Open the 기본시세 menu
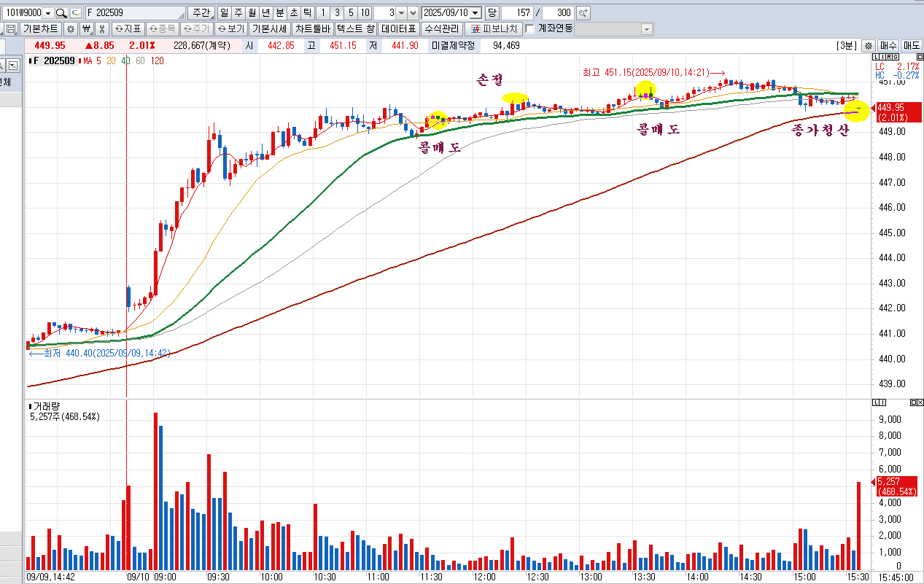 [x=270, y=29]
